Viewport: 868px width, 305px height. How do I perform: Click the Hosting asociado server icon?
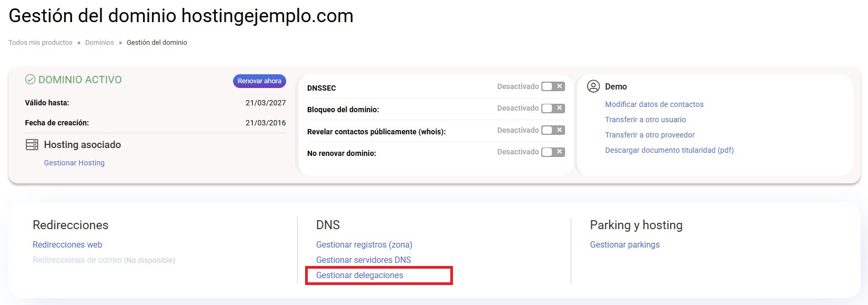pos(32,145)
